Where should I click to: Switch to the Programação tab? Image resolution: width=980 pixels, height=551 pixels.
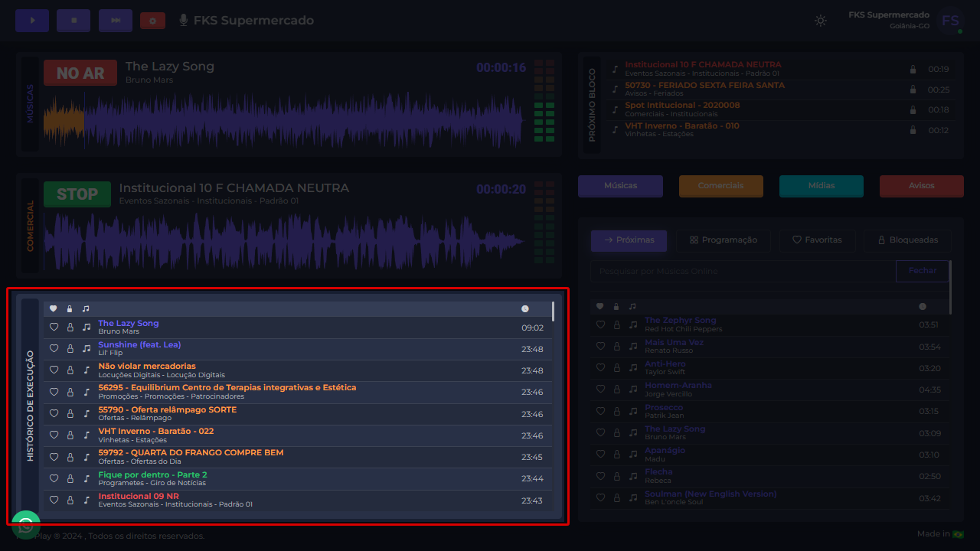point(724,240)
